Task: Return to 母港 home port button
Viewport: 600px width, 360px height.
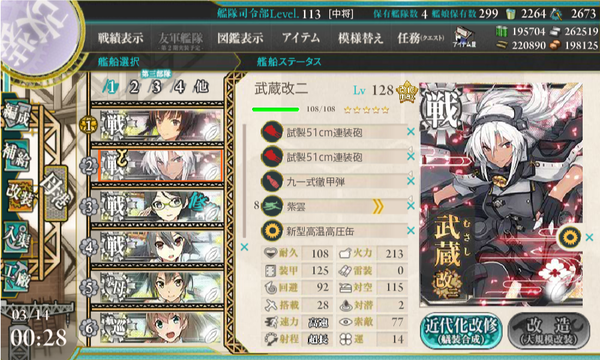Action: (x=56, y=194)
